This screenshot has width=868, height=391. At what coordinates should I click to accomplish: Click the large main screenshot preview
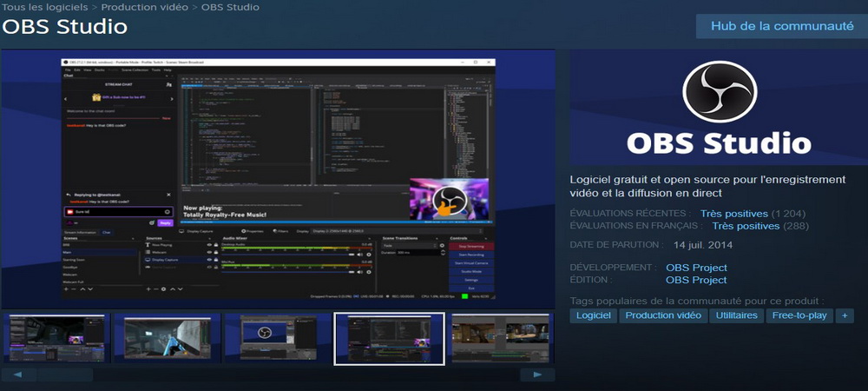click(x=278, y=178)
